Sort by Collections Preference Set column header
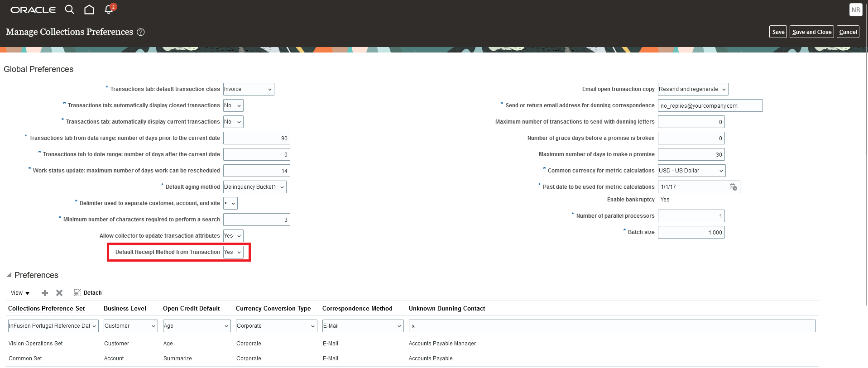The image size is (868, 368). [x=47, y=308]
